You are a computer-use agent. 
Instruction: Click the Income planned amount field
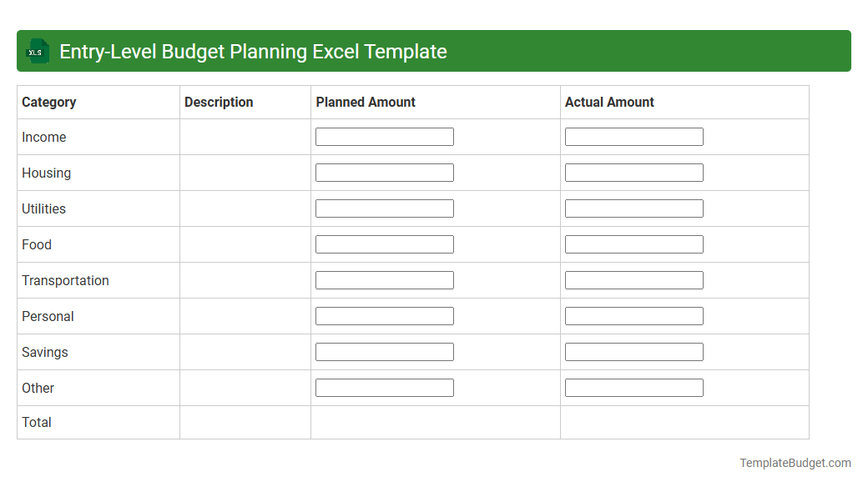384,136
